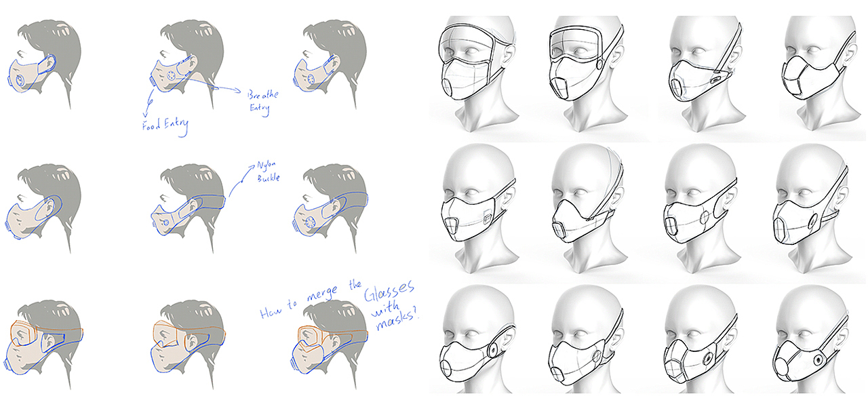Click the "Nylon Buckle" handwritten label
This screenshot has height=413, width=868.
267,171
